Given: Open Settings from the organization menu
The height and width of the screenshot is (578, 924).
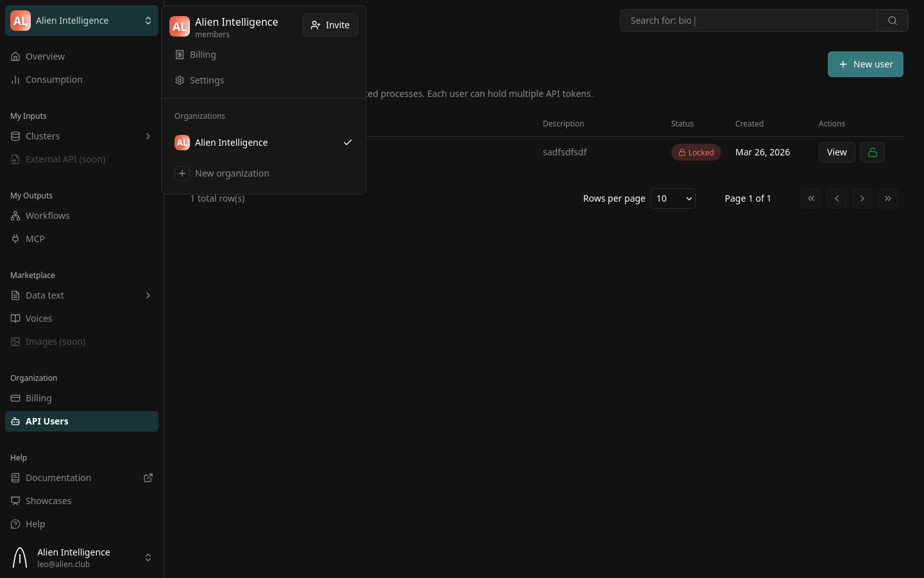Looking at the screenshot, I should click(x=207, y=80).
